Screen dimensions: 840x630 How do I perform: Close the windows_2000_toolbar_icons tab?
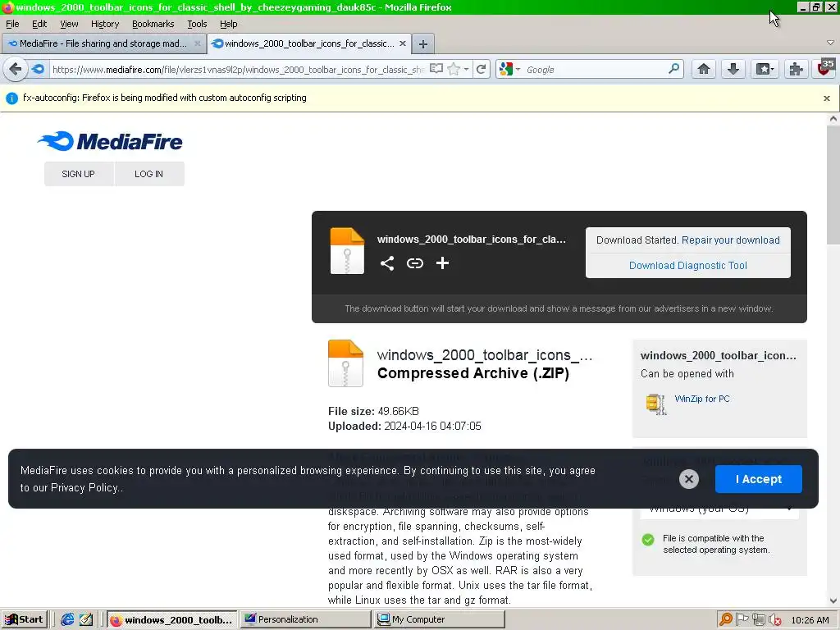402,43
